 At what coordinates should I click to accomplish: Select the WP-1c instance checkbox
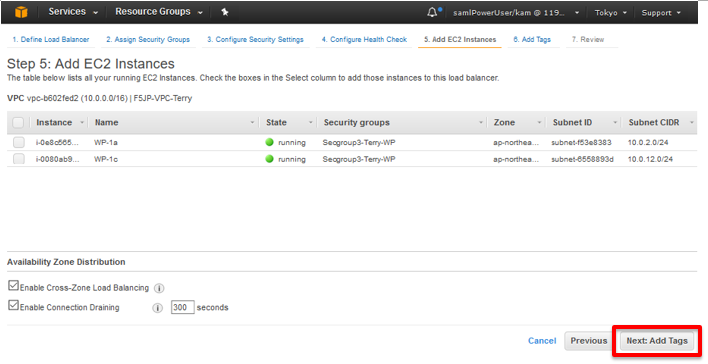(x=19, y=159)
